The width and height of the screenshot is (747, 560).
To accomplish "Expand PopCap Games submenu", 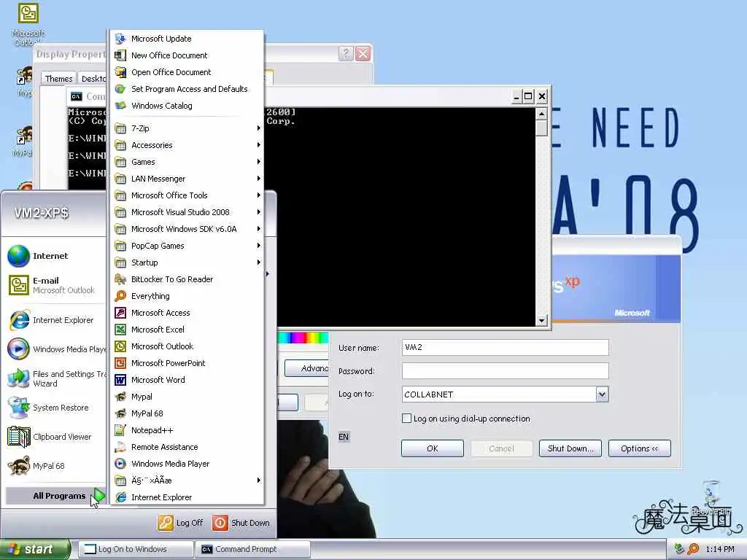I will click(187, 246).
